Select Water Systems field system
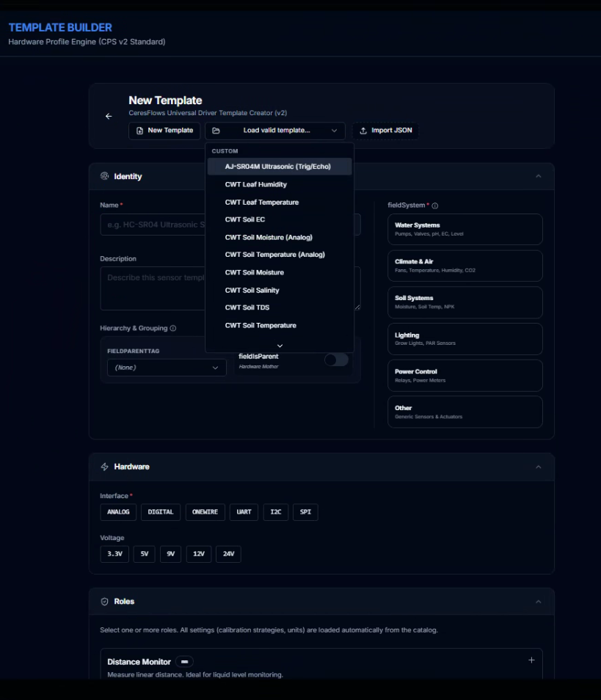Viewport: 601px width, 700px height. (x=465, y=230)
